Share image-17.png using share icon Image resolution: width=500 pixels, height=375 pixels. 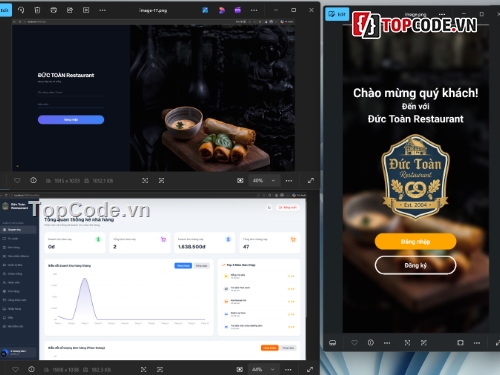[x=70, y=10]
